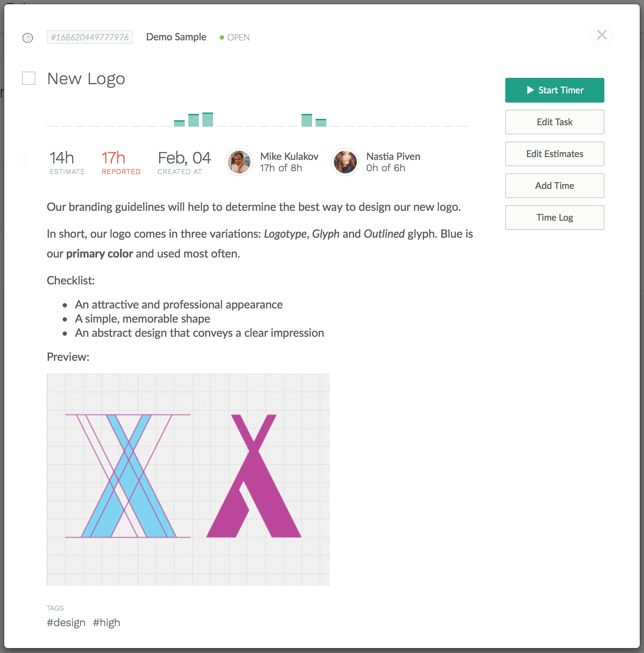Click Mike Kulakov's avatar photo
The image size is (644, 653).
[x=239, y=162]
